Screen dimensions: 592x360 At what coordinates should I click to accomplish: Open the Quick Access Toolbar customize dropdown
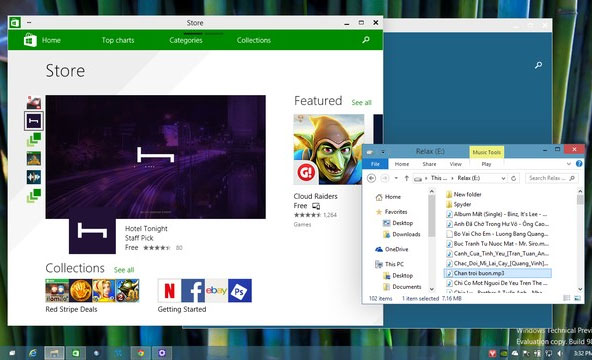pyautogui.click(x=382, y=152)
